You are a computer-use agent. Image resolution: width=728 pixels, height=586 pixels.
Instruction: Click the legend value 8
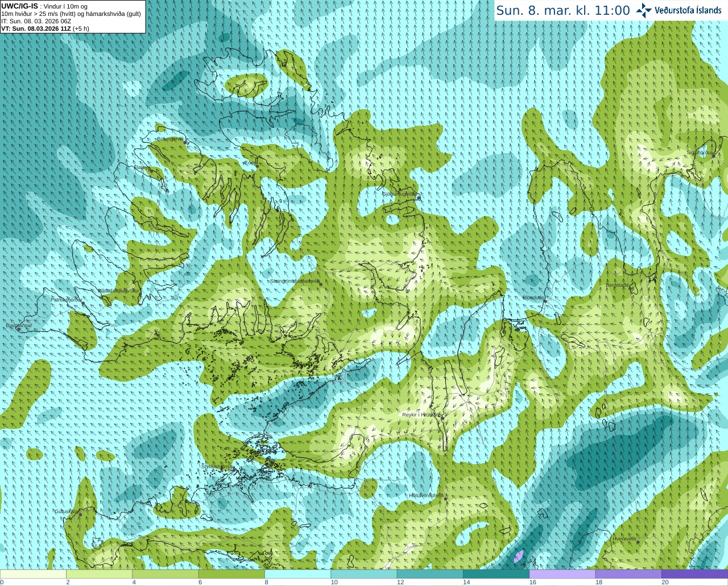click(x=266, y=582)
